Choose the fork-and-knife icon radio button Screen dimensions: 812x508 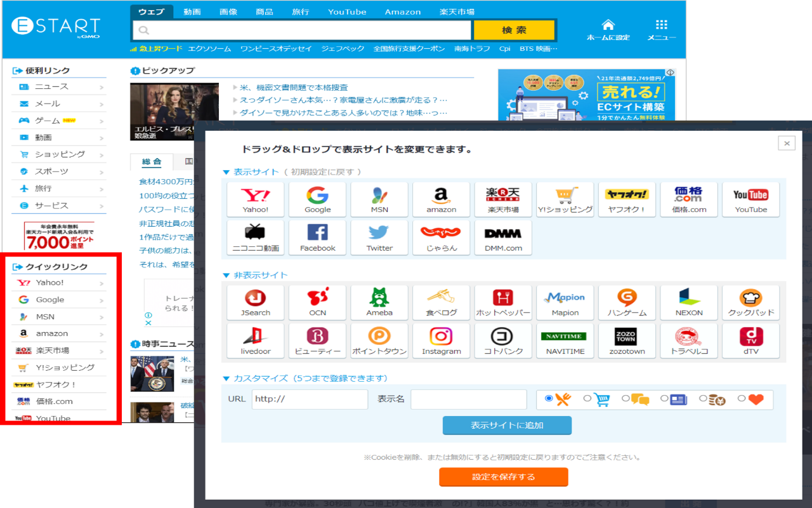click(549, 399)
